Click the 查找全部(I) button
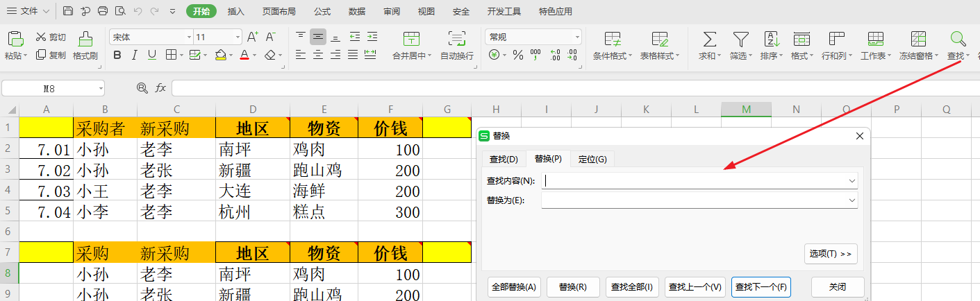This screenshot has width=980, height=301. [x=632, y=286]
